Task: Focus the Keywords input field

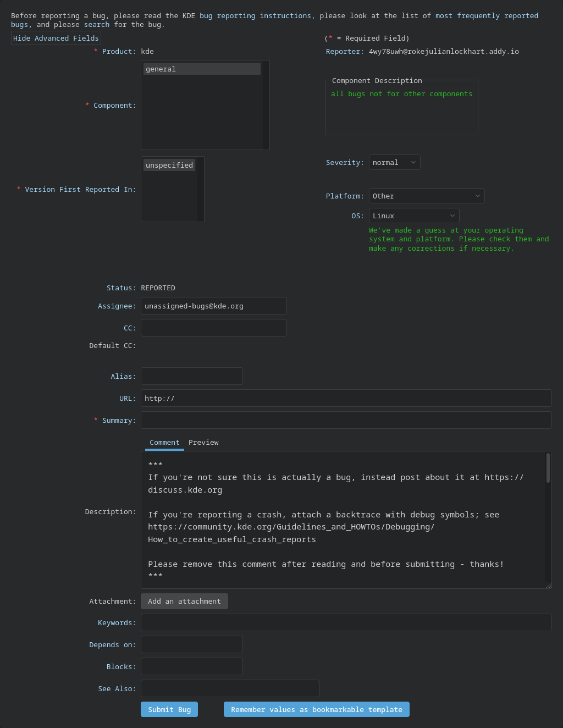Action: (x=346, y=622)
